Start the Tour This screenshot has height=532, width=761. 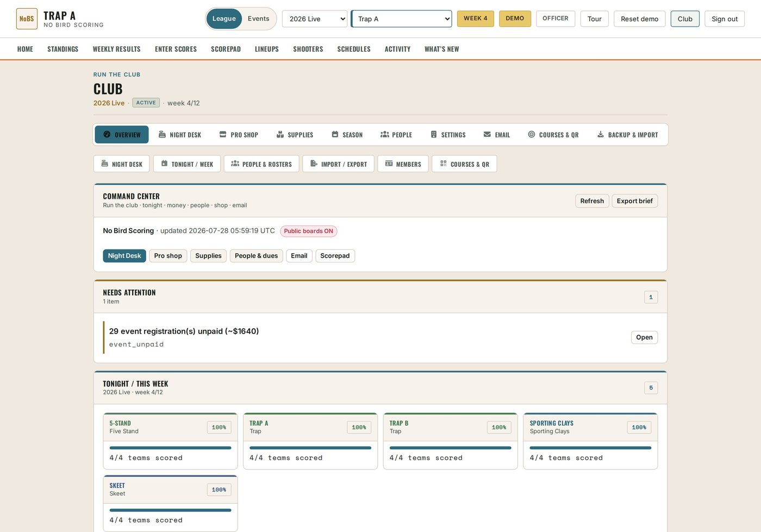[x=595, y=18]
